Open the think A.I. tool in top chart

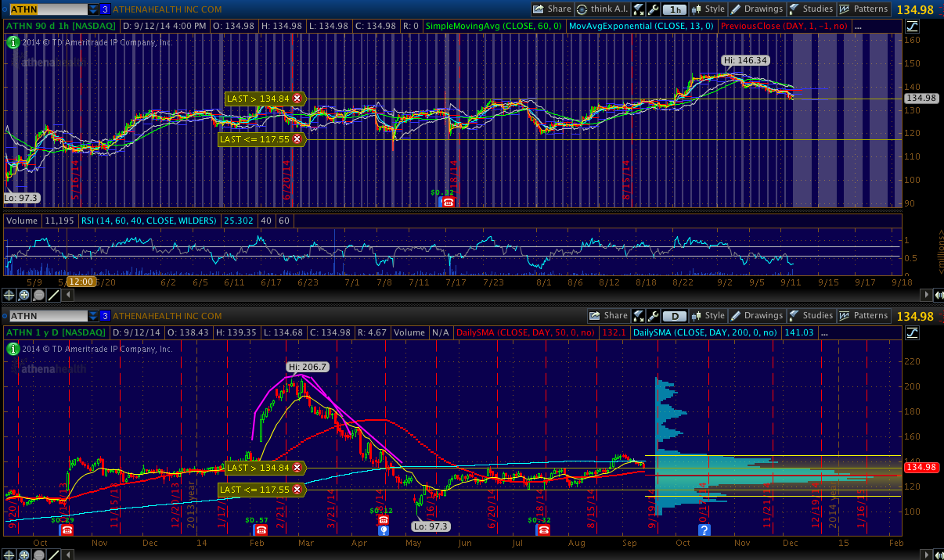[601, 9]
